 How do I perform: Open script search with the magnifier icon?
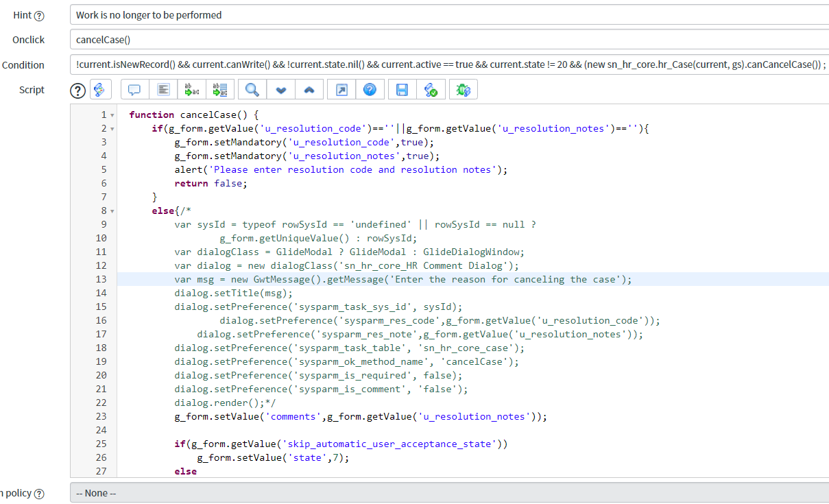252,90
